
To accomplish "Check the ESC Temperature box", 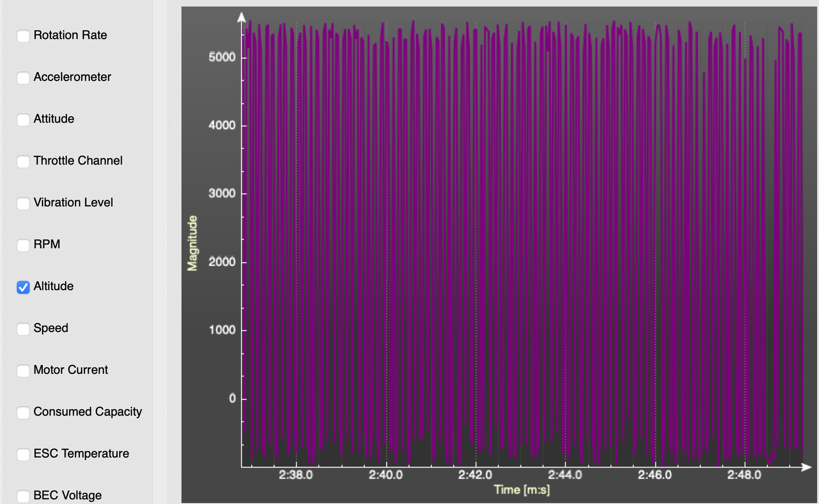I will point(23,454).
